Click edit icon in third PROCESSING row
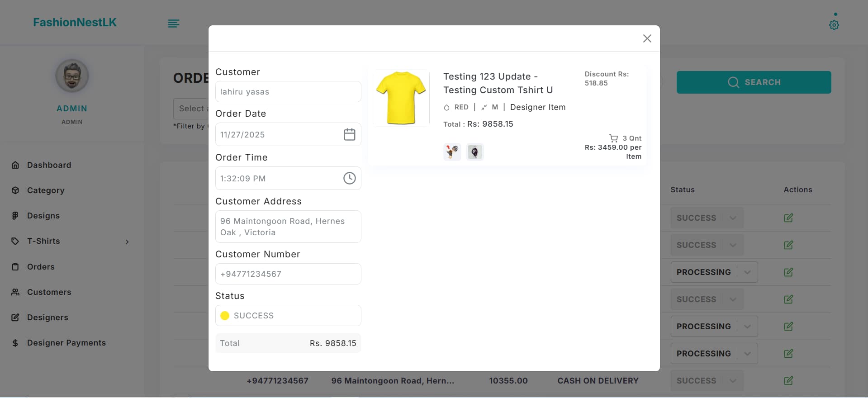Image resolution: width=868 pixels, height=398 pixels. [x=788, y=354]
